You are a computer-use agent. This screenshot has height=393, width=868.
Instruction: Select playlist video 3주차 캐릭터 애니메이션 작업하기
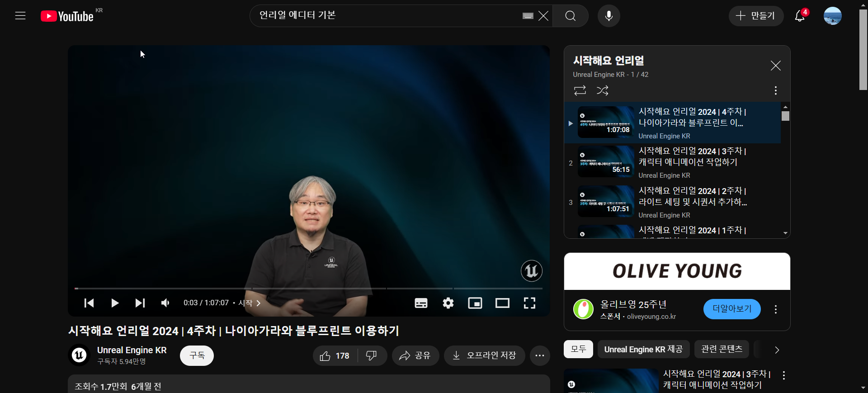coord(673,162)
